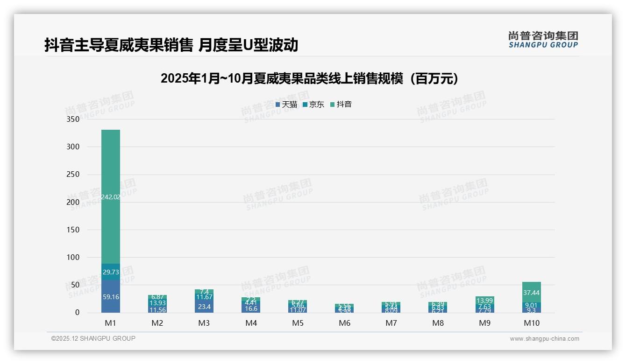Click the M5 bar in the chart
The width and height of the screenshot is (626, 364).
click(x=298, y=306)
